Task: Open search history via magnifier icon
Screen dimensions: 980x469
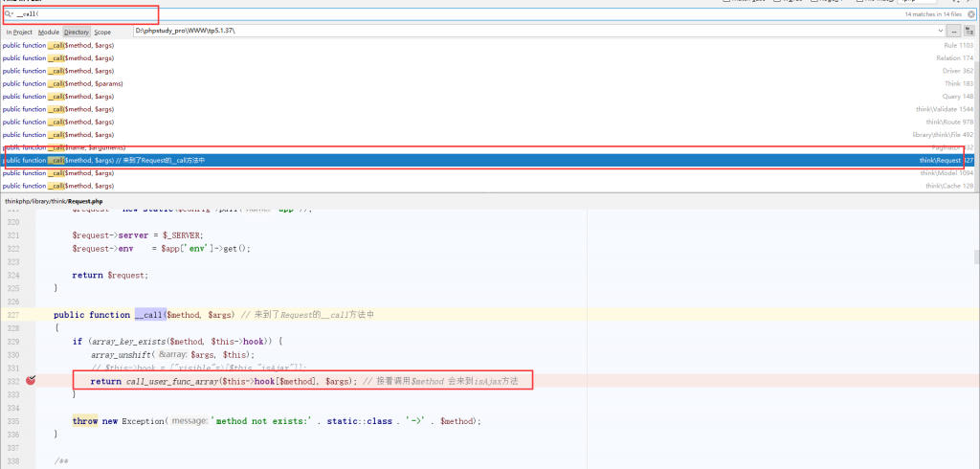Action: pos(9,13)
